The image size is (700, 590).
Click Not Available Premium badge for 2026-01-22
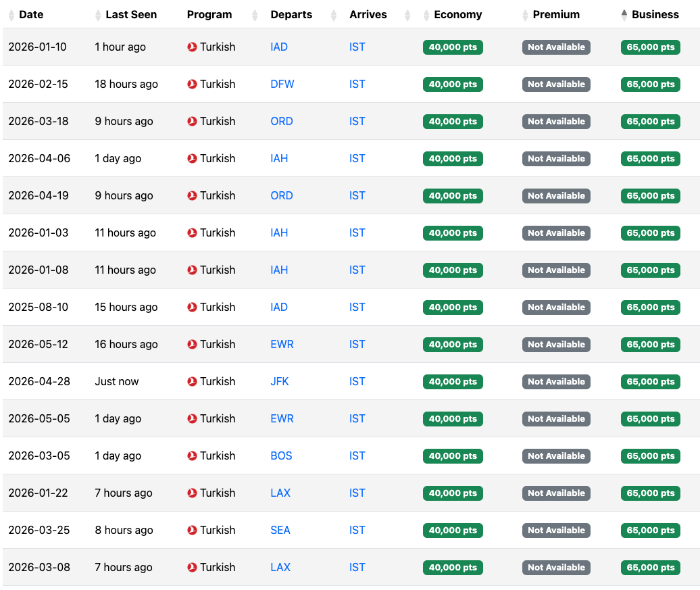[x=556, y=493]
